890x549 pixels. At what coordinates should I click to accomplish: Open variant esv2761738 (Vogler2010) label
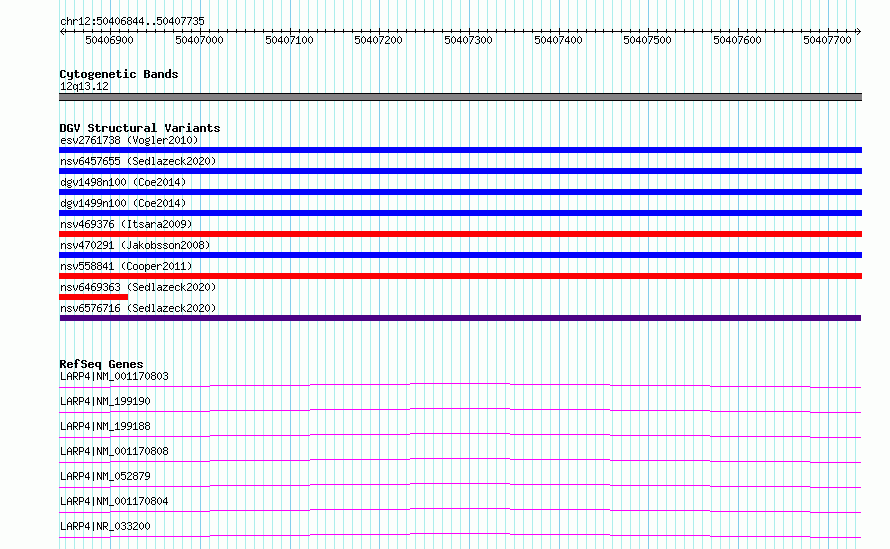pyautogui.click(x=129, y=140)
